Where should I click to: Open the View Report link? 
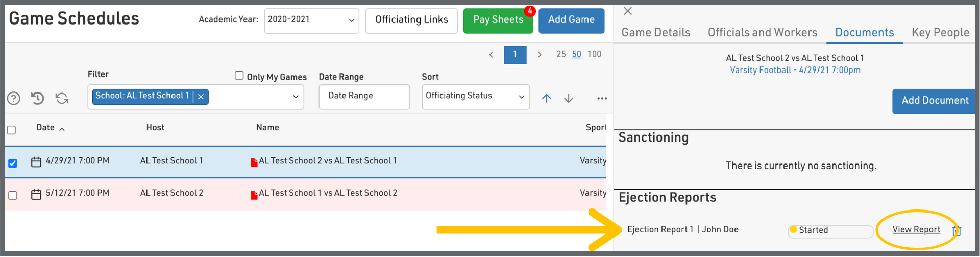tap(916, 230)
